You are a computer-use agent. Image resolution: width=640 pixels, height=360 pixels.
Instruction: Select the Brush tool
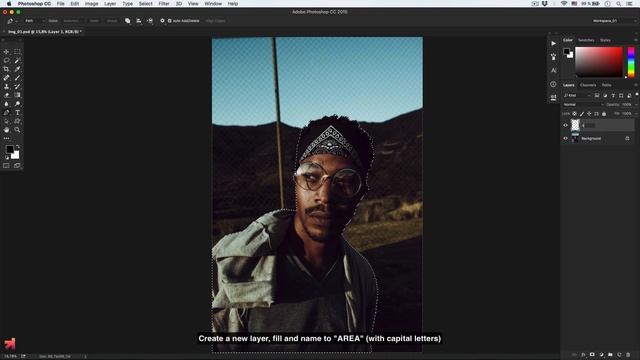pos(17,78)
